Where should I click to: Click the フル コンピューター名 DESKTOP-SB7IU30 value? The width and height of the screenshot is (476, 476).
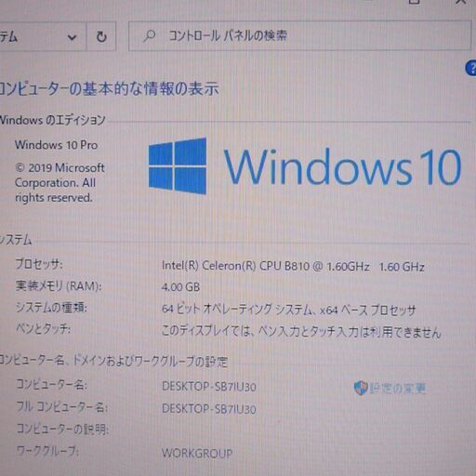(x=209, y=409)
